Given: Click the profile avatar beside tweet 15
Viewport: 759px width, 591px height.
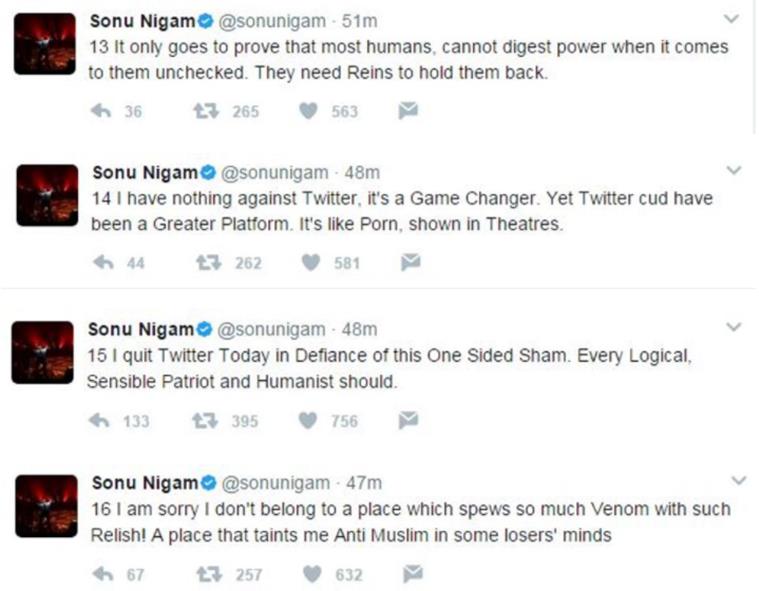Looking at the screenshot, I should (x=44, y=351).
